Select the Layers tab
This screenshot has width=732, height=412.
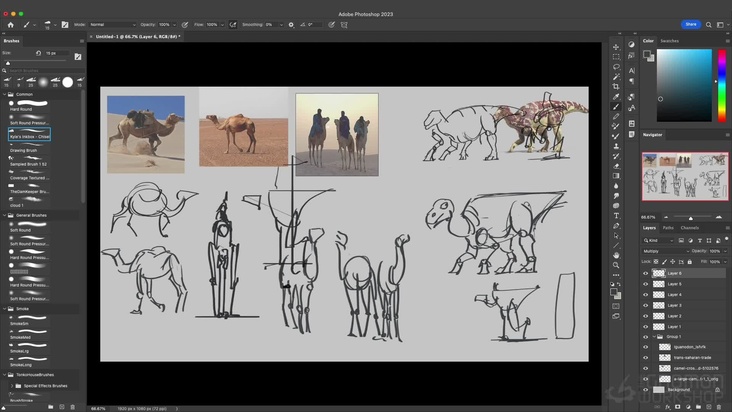[649, 228]
